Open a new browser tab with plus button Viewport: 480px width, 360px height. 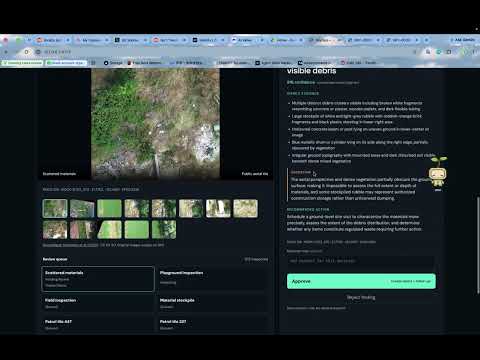pyautogui.click(x=427, y=40)
